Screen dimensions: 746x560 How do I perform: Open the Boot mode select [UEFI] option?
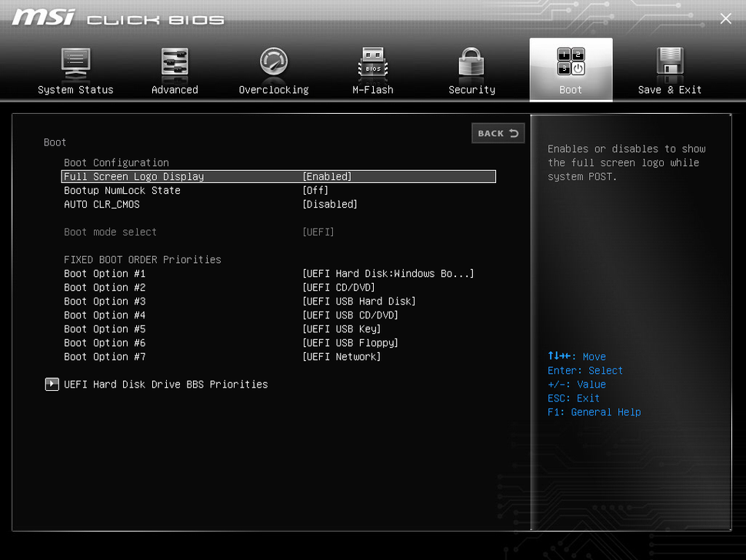point(318,232)
